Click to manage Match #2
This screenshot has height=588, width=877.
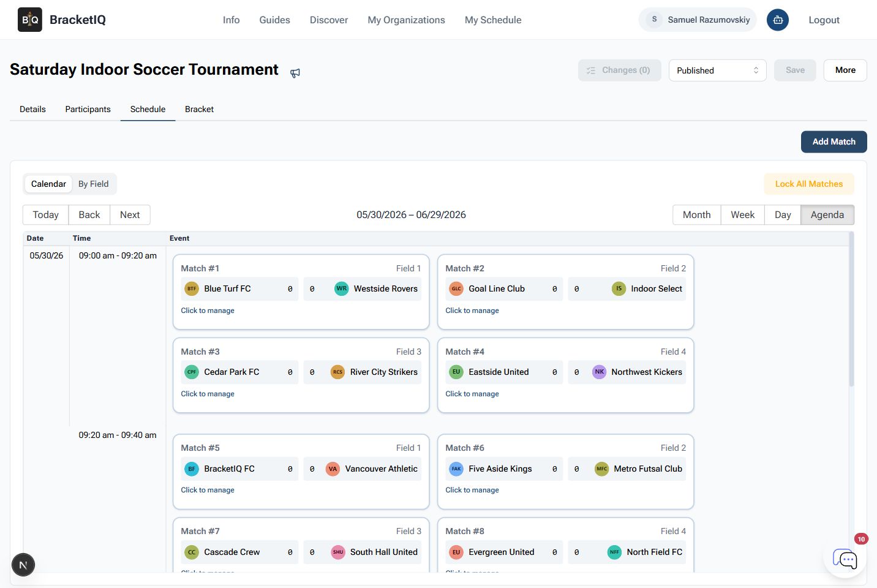pyautogui.click(x=472, y=311)
